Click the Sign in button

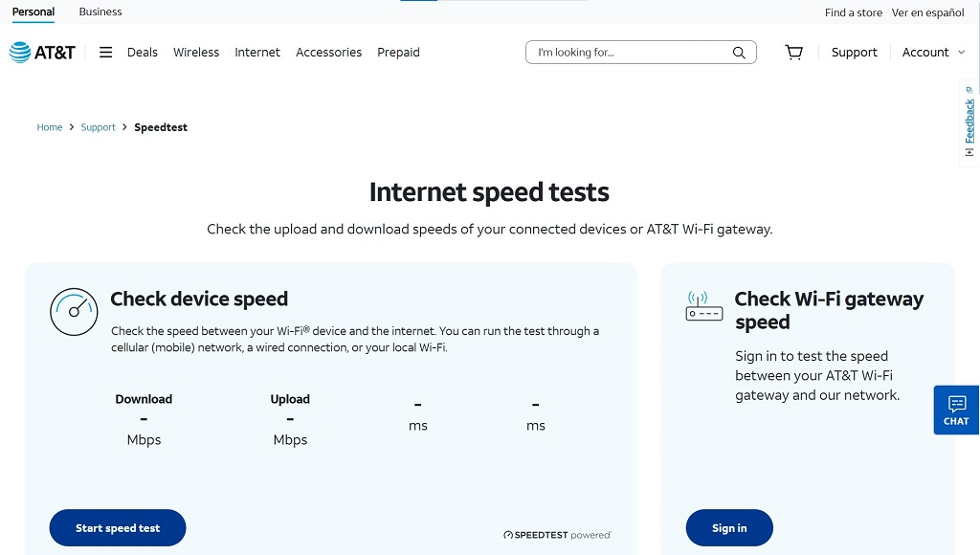point(729,528)
